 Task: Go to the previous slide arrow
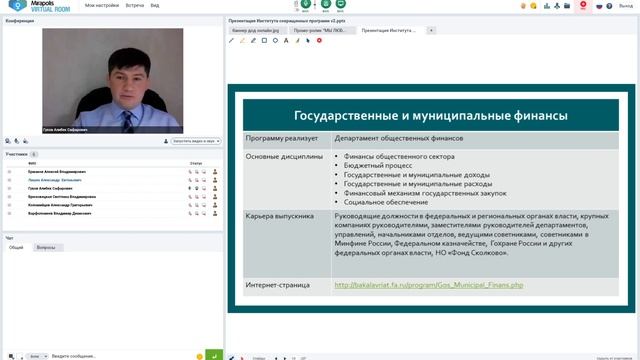point(276,358)
